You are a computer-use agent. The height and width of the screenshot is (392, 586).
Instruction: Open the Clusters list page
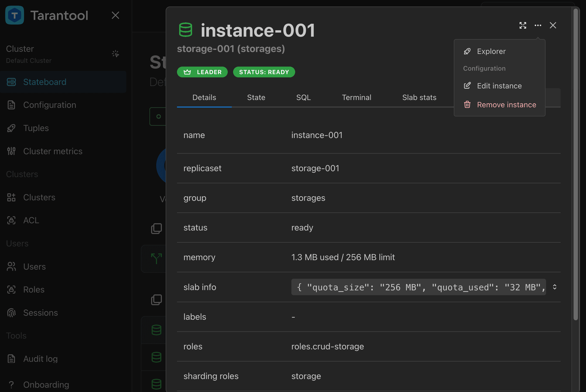coord(63,197)
